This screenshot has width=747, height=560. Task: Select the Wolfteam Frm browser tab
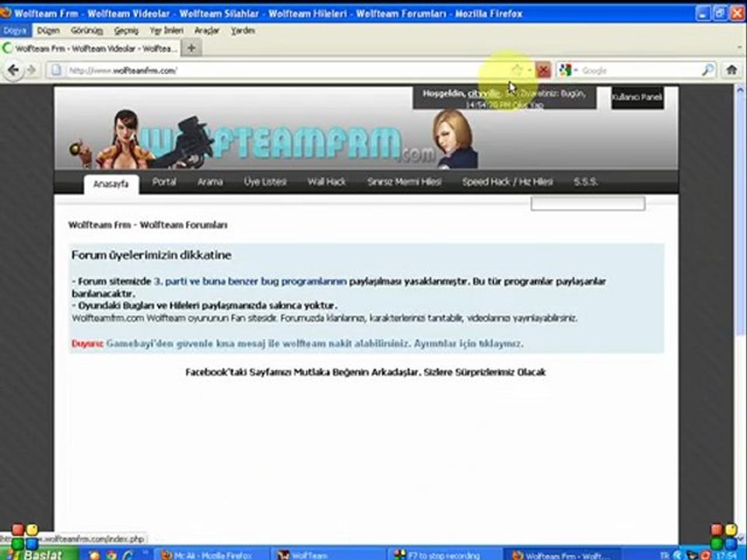click(90, 48)
